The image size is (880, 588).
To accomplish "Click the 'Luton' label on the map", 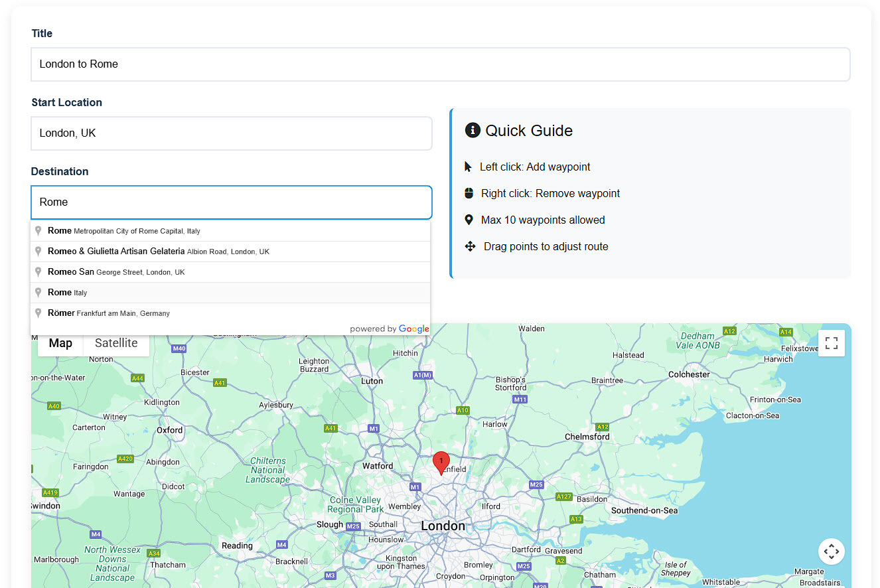I will tap(372, 381).
